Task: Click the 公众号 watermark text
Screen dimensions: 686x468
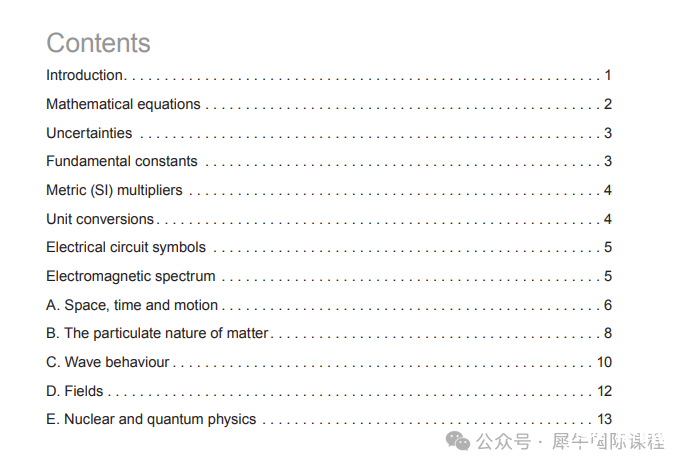Action: click(x=503, y=442)
